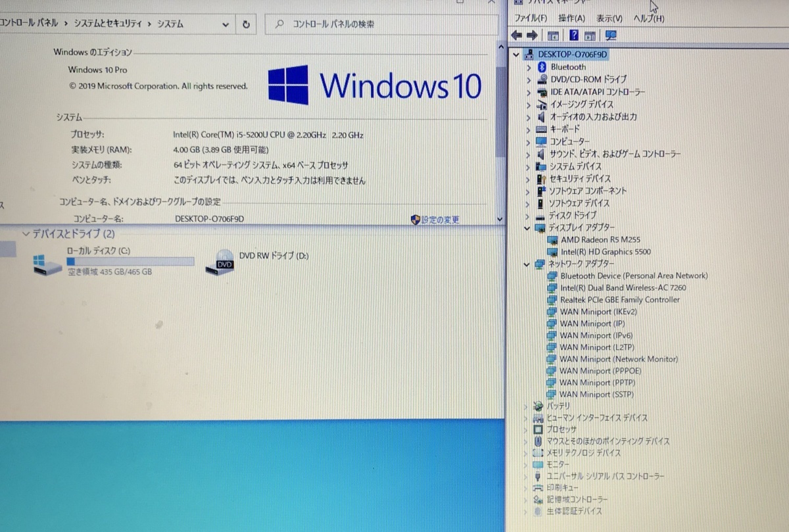Image resolution: width=789 pixels, height=532 pixels.
Task: Click the DESKTOP-O706F9D root computer icon
Action: point(530,55)
